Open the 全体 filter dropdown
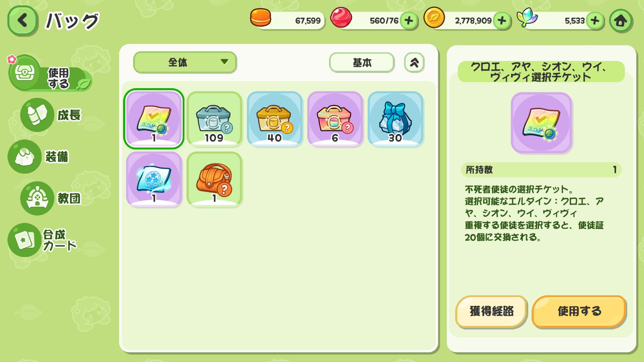The image size is (644, 362). [x=185, y=62]
